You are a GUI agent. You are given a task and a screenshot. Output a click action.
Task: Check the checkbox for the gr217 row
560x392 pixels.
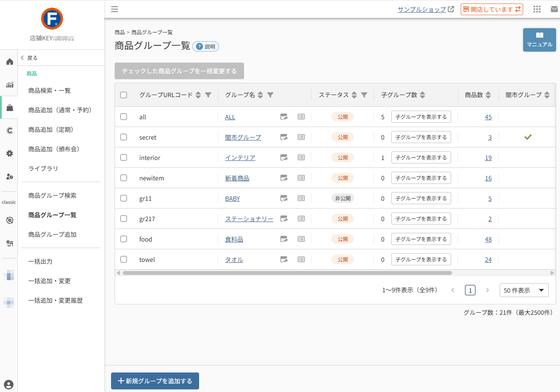pyautogui.click(x=124, y=219)
